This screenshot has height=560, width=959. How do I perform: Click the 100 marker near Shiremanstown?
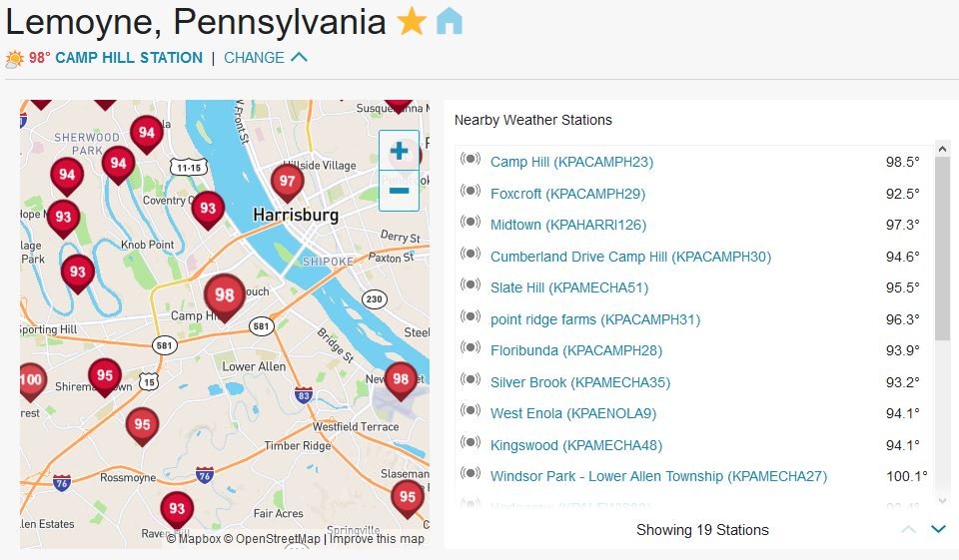(x=31, y=381)
